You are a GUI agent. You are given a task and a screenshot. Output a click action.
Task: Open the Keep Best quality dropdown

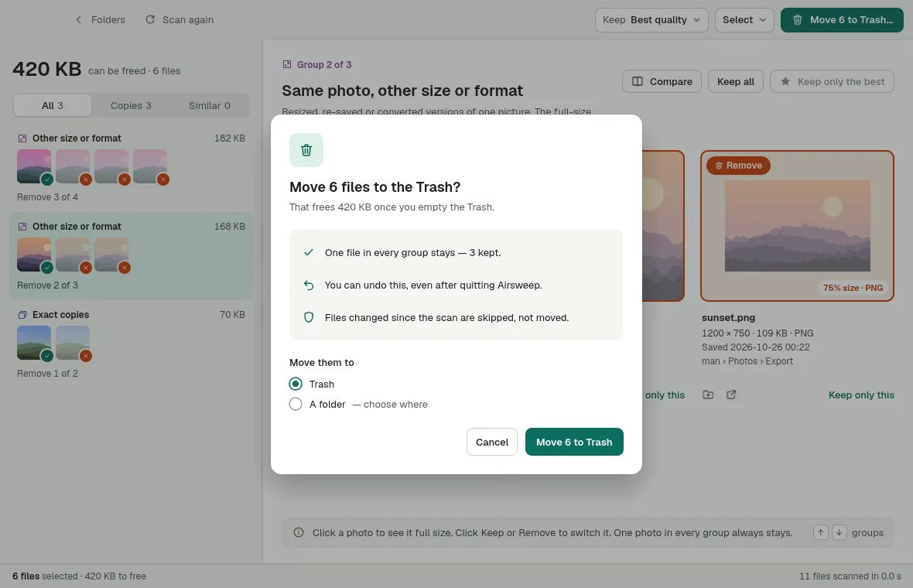[x=651, y=20]
